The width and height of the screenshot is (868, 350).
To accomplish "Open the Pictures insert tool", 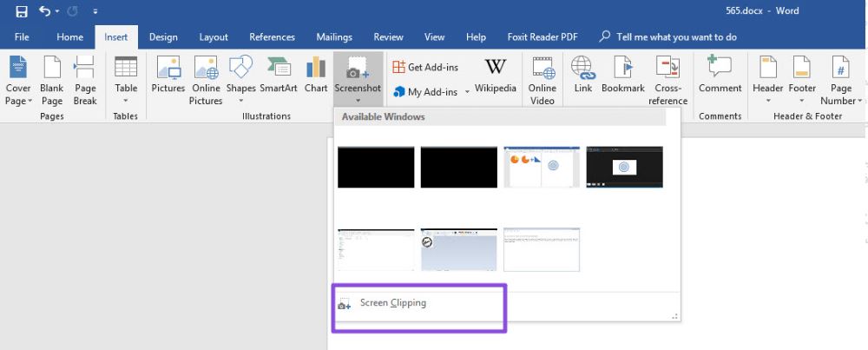I will click(168, 75).
